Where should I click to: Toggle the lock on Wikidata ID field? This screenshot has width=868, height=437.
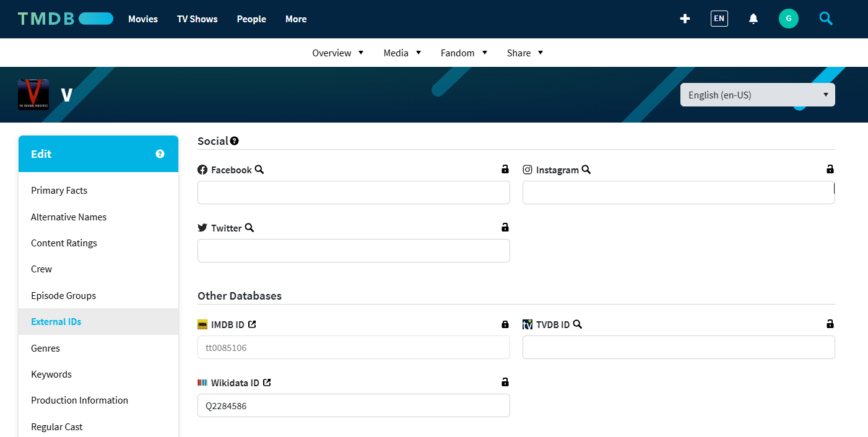pyautogui.click(x=505, y=382)
